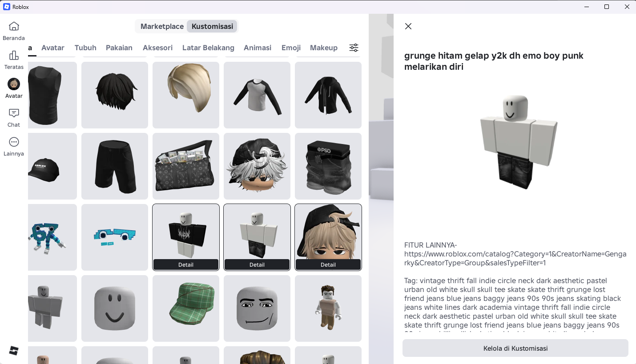Open the Pakaian category tab
Screen dimensions: 636x364
119,48
